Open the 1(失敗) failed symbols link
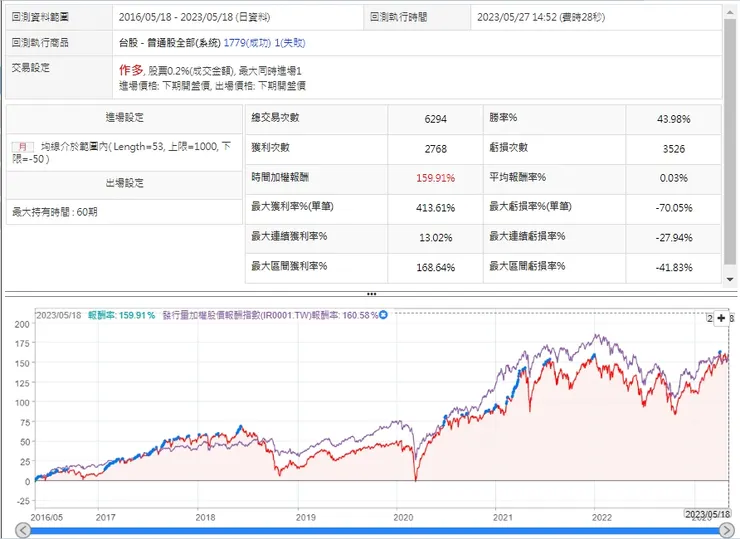Image resolution: width=740 pixels, height=539 pixels. (x=290, y=43)
